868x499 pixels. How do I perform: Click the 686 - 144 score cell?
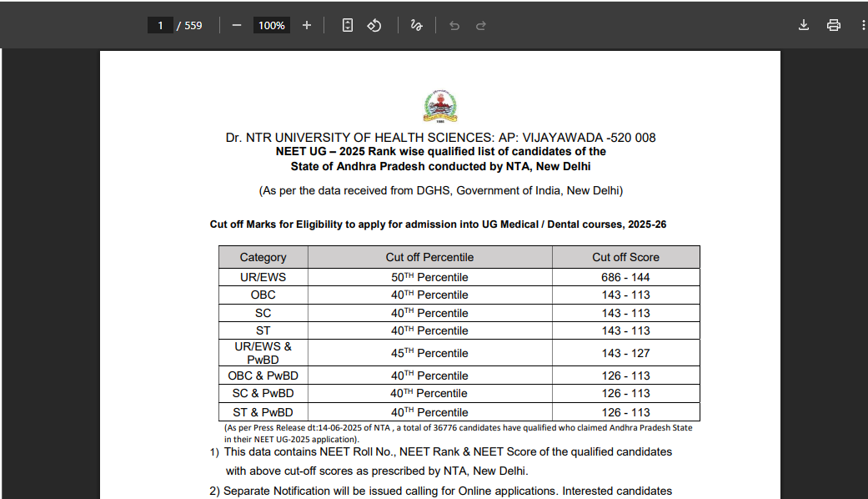tap(625, 278)
